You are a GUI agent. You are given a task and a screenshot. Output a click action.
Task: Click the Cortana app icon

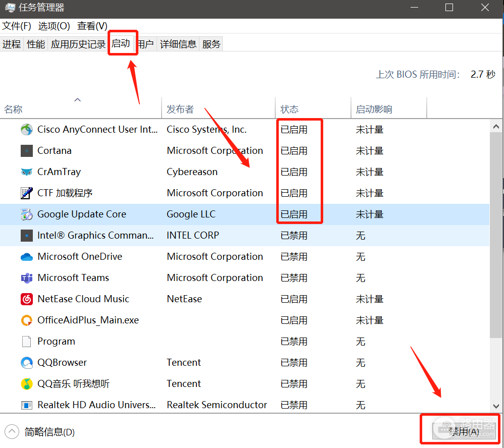point(27,151)
